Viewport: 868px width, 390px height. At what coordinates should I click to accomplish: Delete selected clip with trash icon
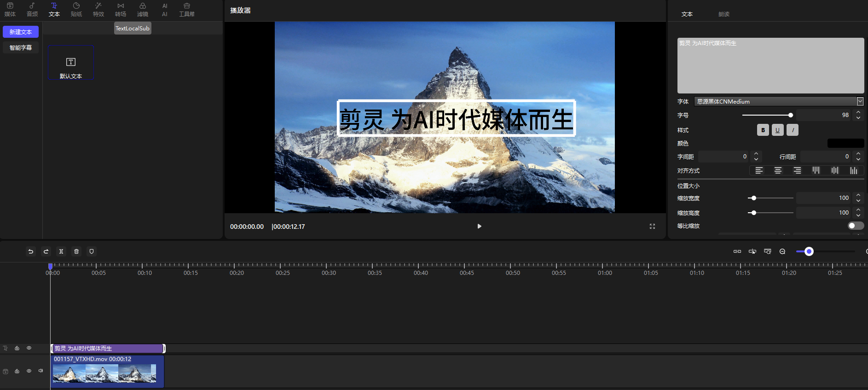[76, 251]
